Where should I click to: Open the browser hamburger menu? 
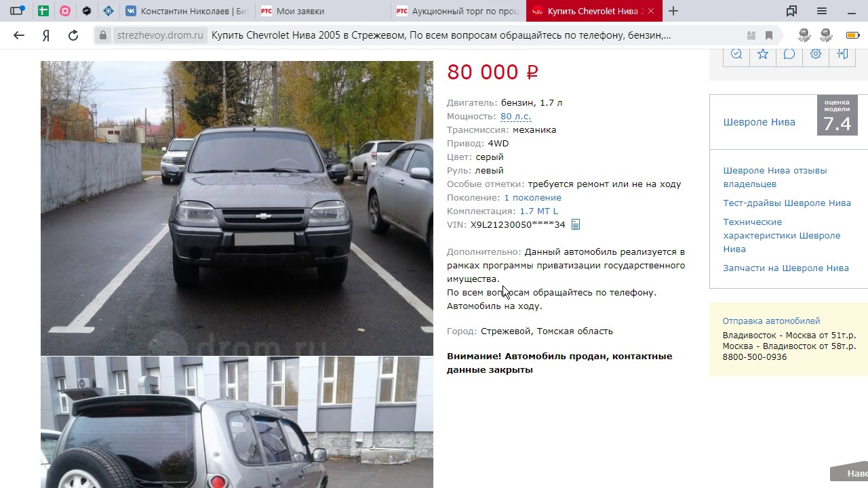[822, 11]
